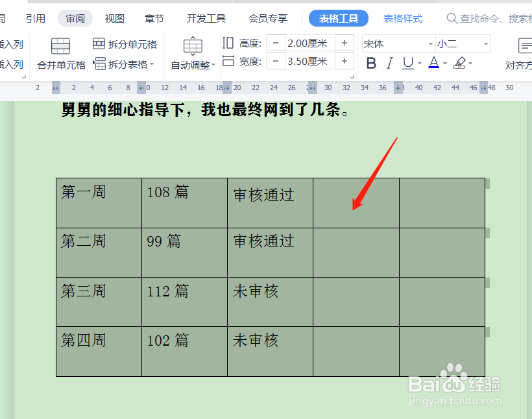Viewport: 532px width, 419px height.
Task: Switch to the 开发工具 tab
Action: [206, 18]
